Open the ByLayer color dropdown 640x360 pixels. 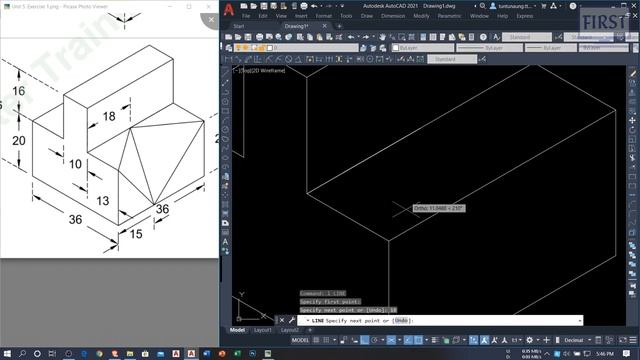[x=423, y=48]
